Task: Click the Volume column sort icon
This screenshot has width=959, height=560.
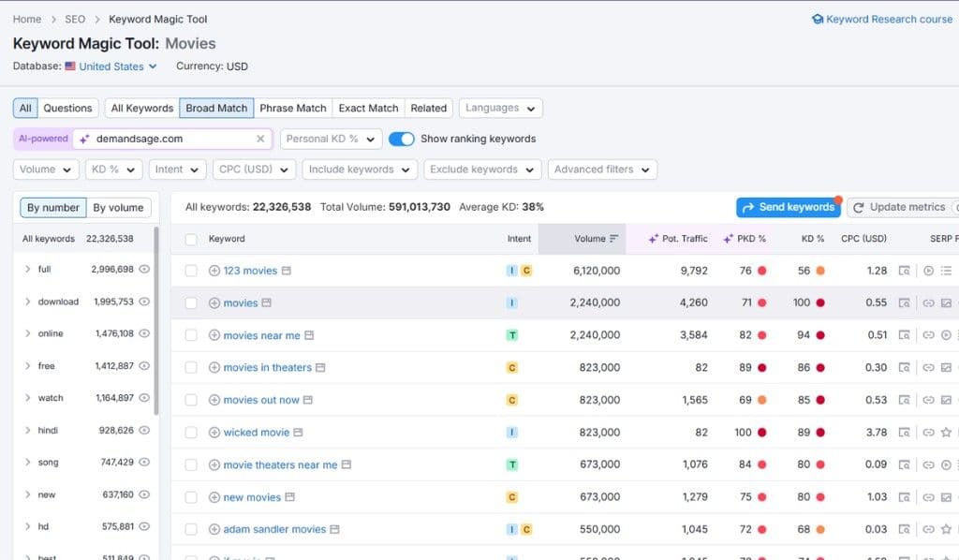Action: coord(614,239)
